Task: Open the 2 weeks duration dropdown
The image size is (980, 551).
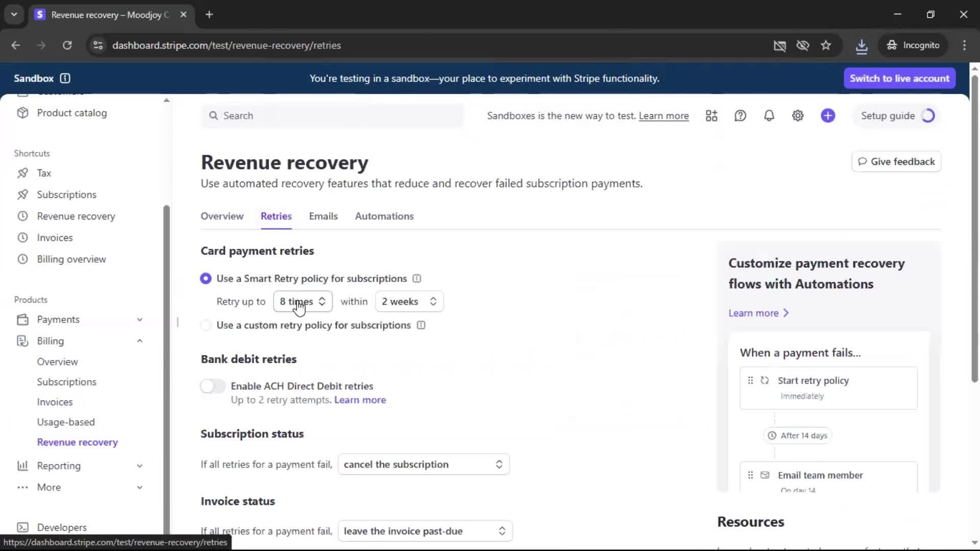Action: (409, 302)
